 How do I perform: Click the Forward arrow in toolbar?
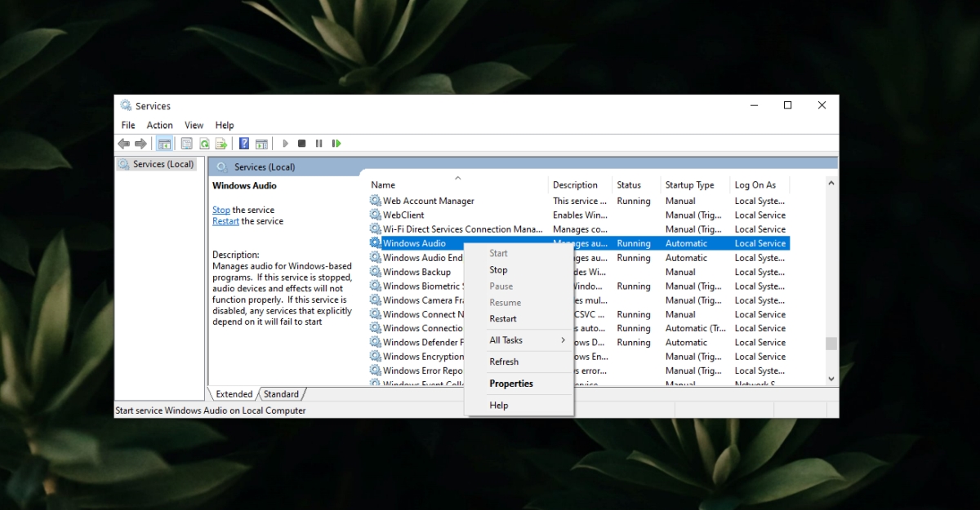tap(140, 144)
